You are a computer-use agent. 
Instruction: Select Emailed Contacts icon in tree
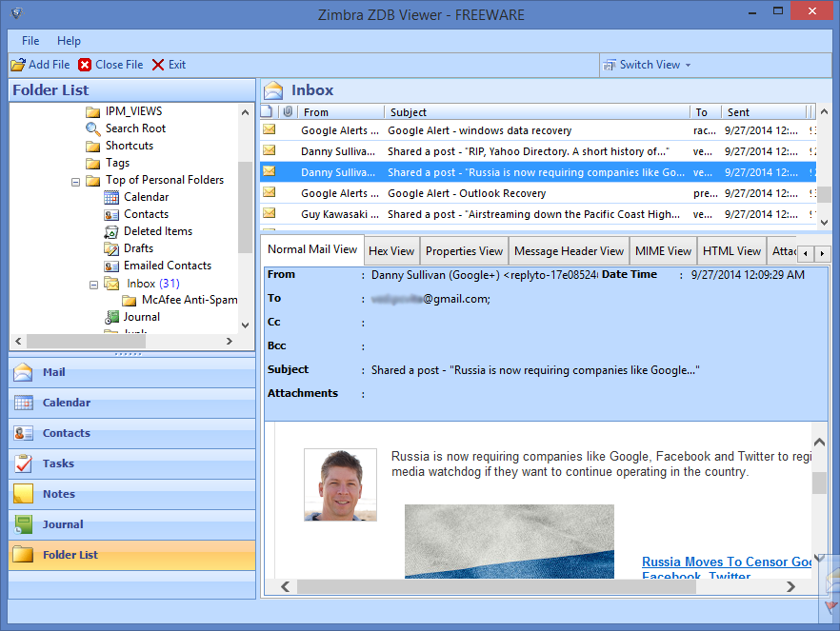(111, 266)
